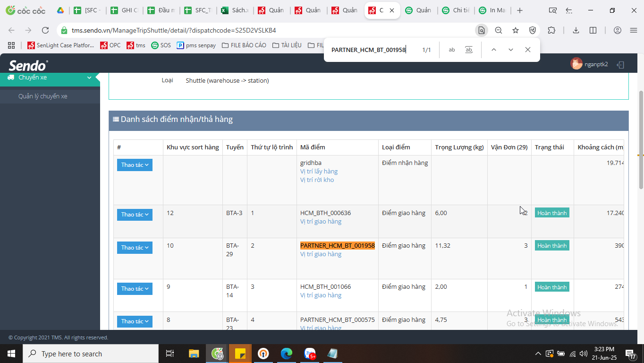Open the apps grid in the bookmarks bar

tap(11, 45)
